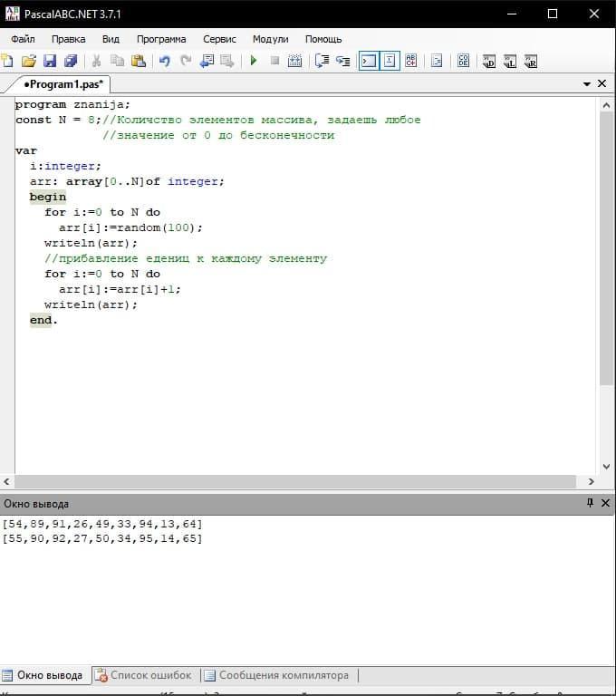Open the Правка menu
The height and width of the screenshot is (696, 616).
(68, 39)
